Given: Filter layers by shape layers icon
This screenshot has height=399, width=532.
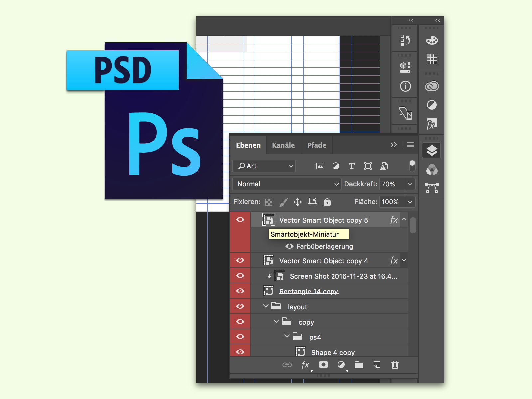Looking at the screenshot, I should (368, 166).
